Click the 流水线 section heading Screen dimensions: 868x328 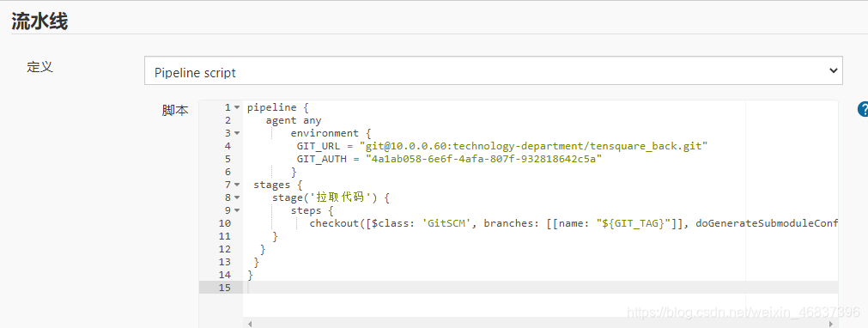(x=39, y=21)
